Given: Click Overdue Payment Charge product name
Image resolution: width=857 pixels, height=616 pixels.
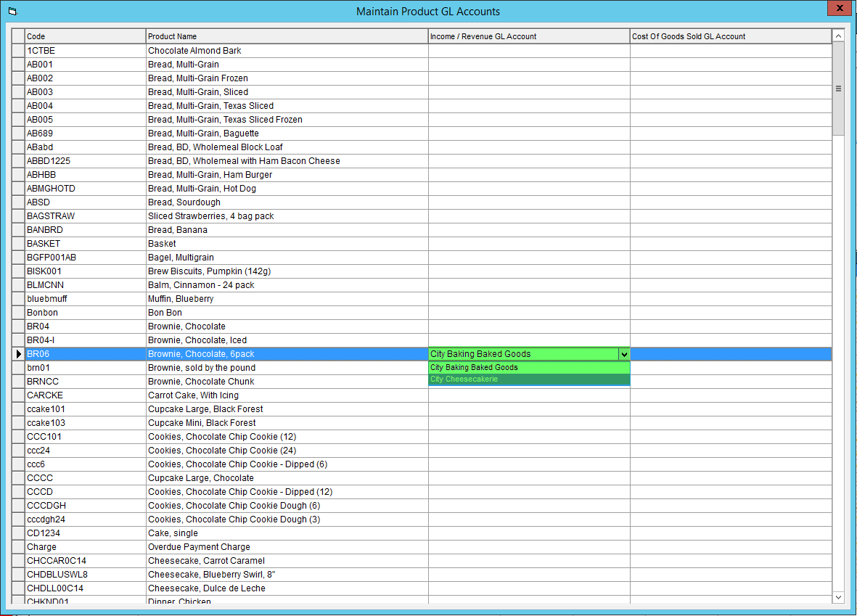Looking at the screenshot, I should tap(287, 547).
